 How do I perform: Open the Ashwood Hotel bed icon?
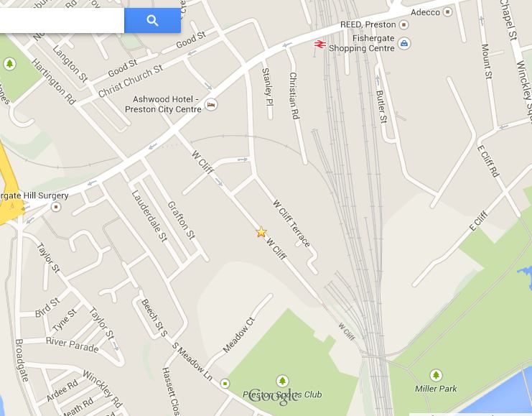pyautogui.click(x=211, y=104)
